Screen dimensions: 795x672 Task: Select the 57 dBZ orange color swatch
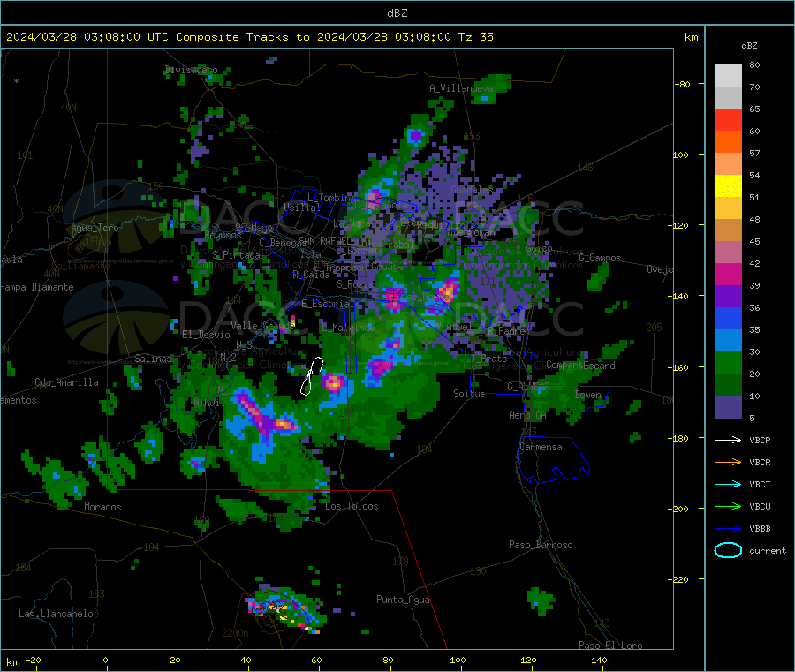728,142
